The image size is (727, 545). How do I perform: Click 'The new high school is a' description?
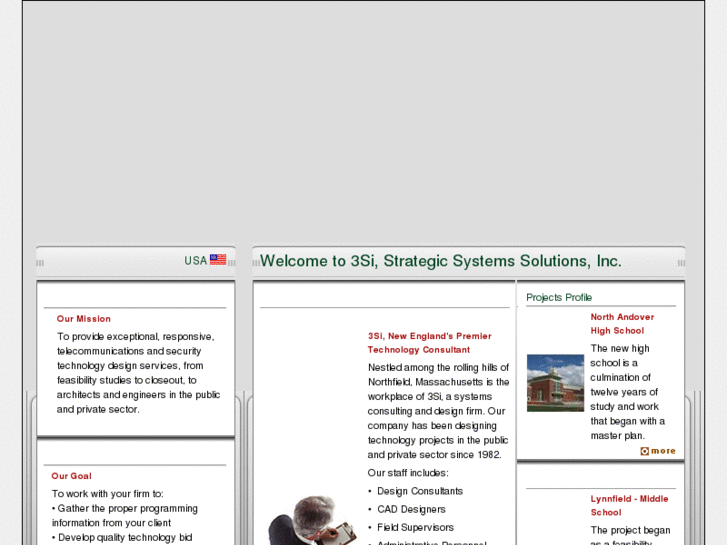[627, 392]
